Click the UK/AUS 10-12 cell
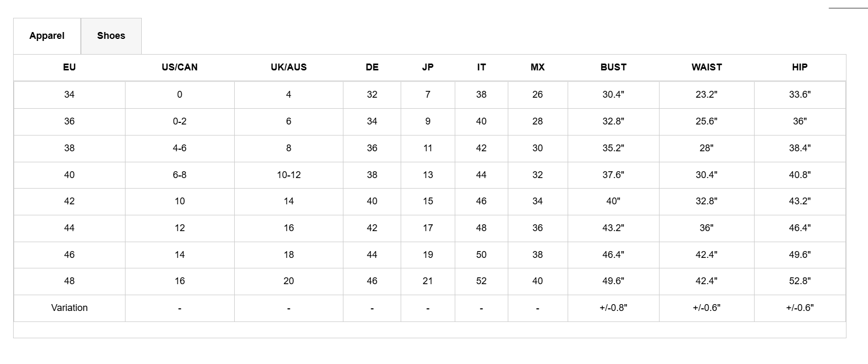 pos(288,175)
